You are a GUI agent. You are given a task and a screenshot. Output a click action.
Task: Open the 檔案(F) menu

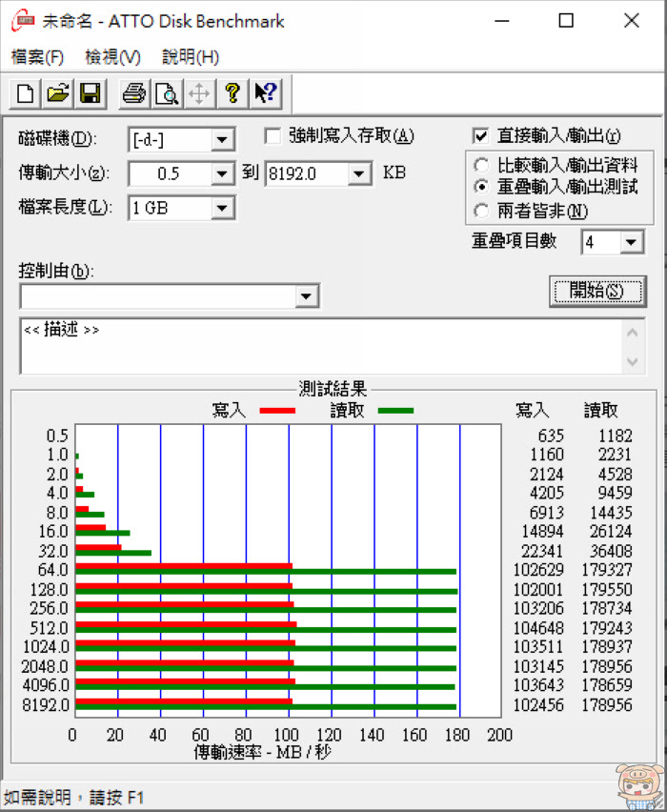[37, 56]
